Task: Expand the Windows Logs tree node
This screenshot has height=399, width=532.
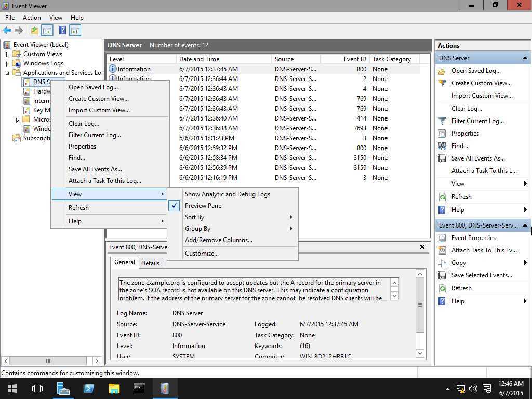Action: click(x=7, y=63)
